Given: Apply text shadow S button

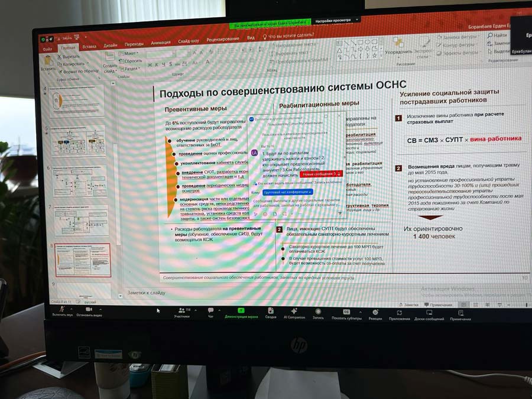Looking at the screenshot, I should [x=170, y=64].
